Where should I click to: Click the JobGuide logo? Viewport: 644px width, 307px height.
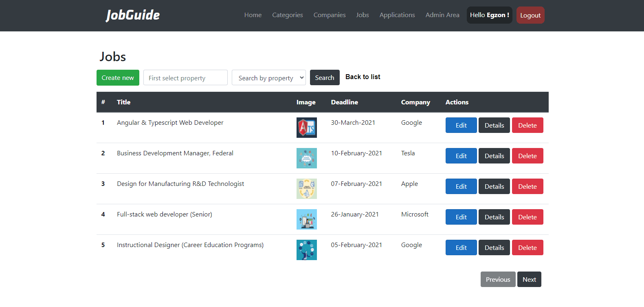click(x=133, y=15)
